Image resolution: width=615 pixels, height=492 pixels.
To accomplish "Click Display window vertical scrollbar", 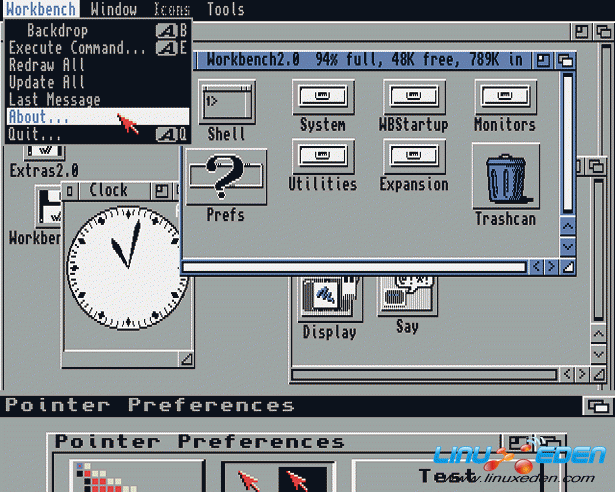I will [x=599, y=250].
